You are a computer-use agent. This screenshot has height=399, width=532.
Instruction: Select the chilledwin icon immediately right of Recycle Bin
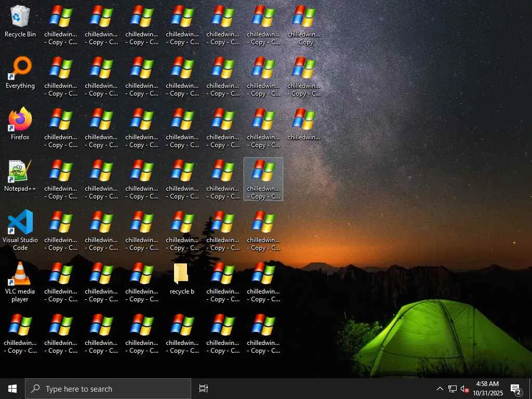click(x=61, y=25)
